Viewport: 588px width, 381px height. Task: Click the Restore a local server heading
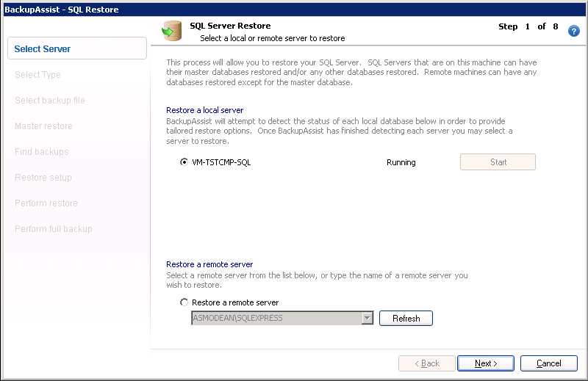pyautogui.click(x=205, y=110)
